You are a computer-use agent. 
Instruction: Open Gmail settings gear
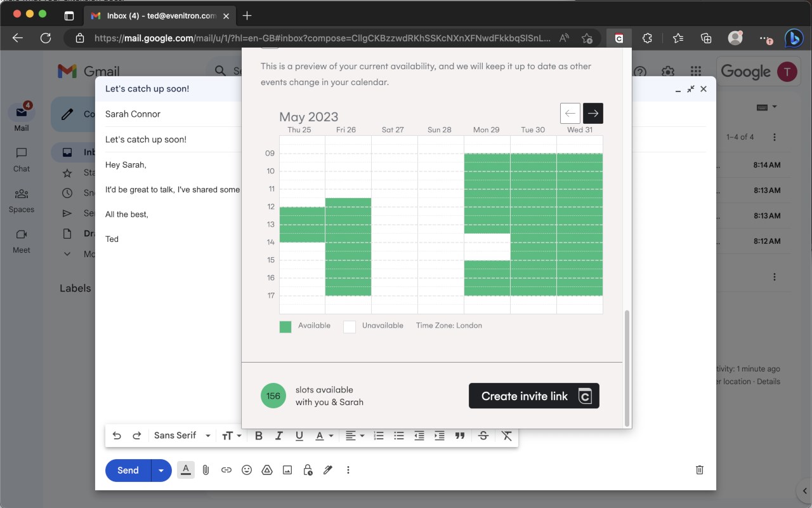click(668, 72)
